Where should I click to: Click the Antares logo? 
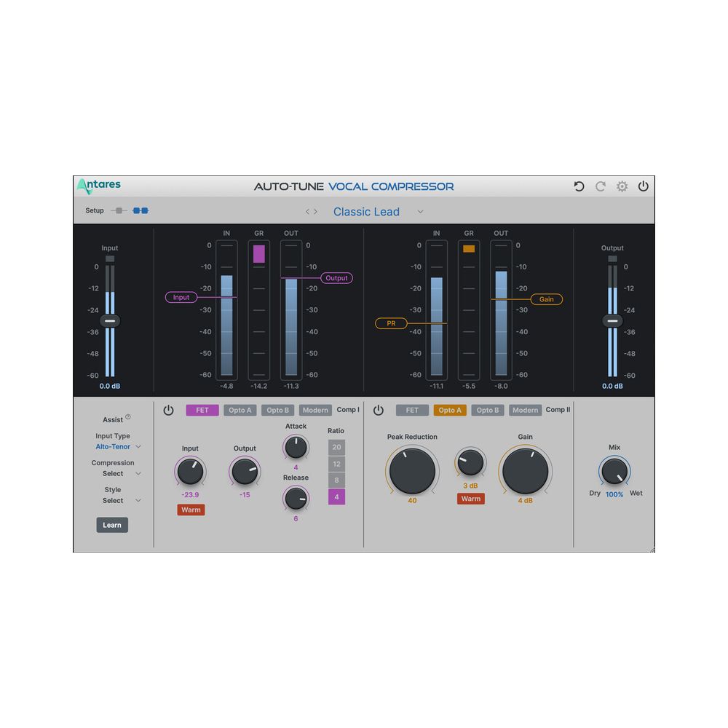pos(98,186)
